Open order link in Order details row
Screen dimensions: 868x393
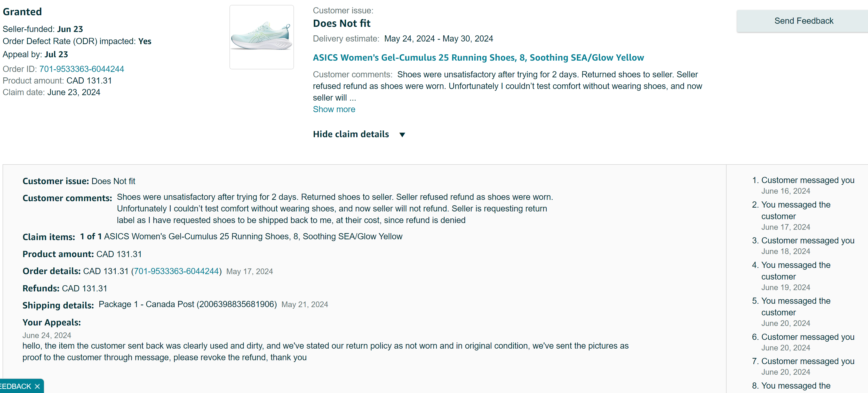tap(176, 272)
